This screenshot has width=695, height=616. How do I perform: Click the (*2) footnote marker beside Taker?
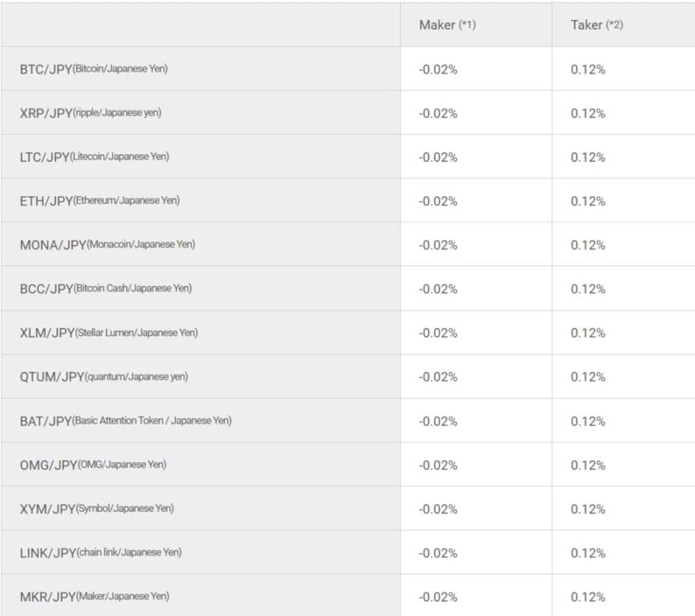[614, 25]
